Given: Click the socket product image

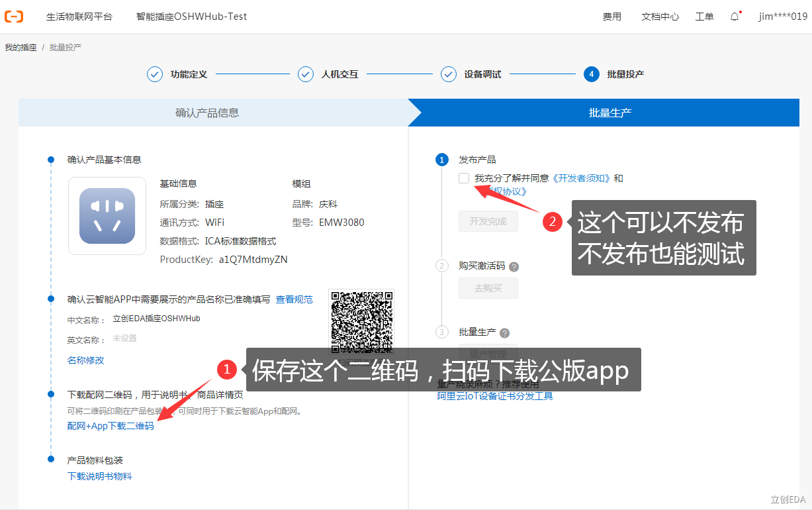Looking at the screenshot, I should [107, 216].
